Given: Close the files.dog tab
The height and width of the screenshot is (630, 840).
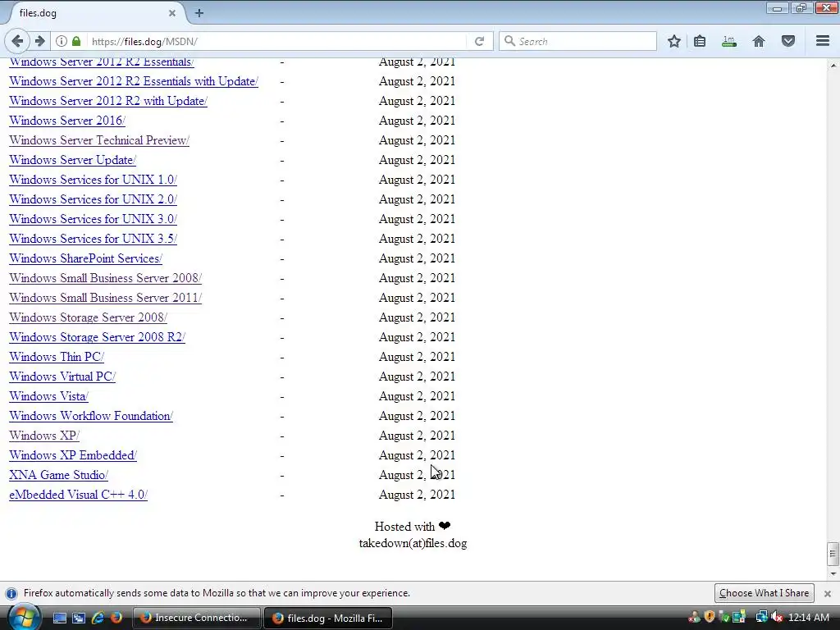Looking at the screenshot, I should coord(172,13).
